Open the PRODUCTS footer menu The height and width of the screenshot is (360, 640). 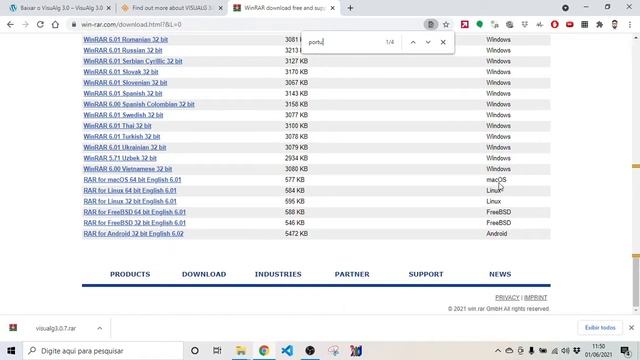[x=130, y=274]
